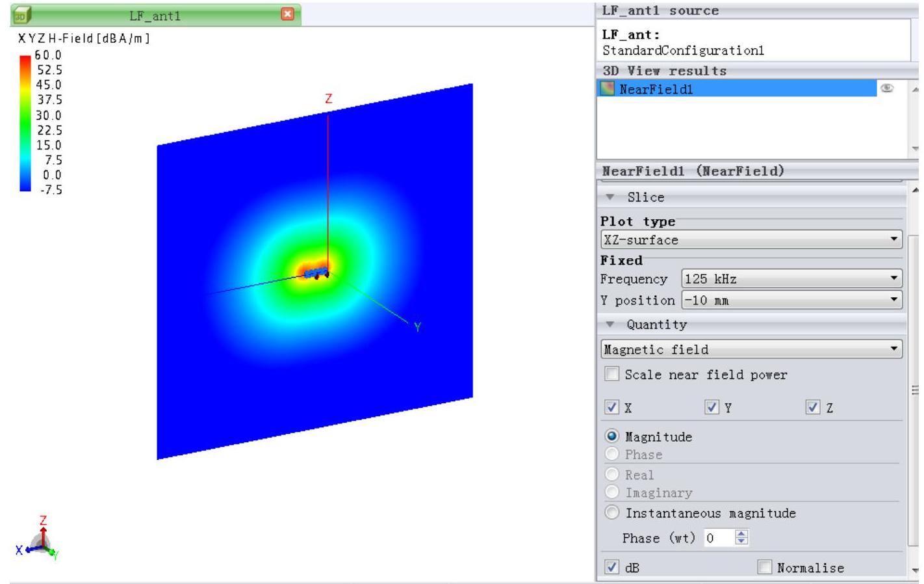Select the Phase radio button

pos(611,454)
